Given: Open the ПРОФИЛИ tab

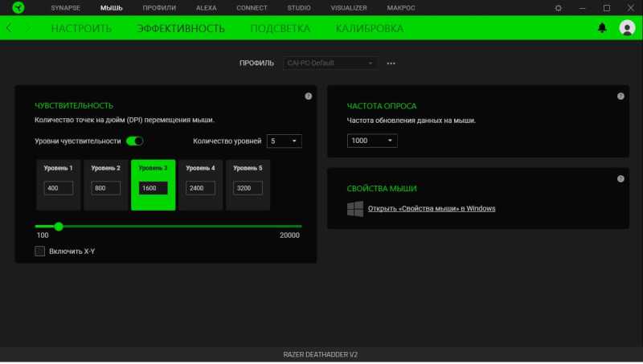Looking at the screenshot, I should [x=159, y=8].
